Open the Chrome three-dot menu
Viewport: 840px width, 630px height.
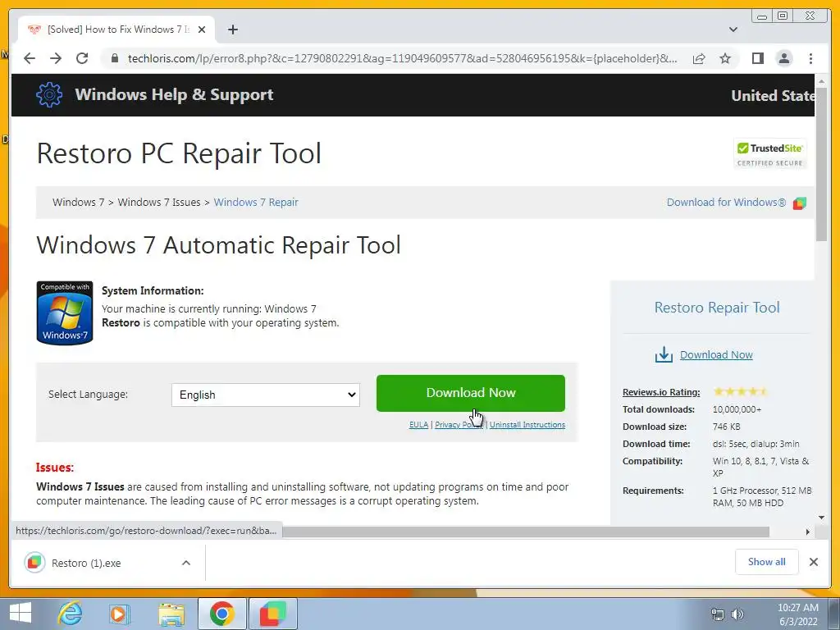(x=810, y=58)
